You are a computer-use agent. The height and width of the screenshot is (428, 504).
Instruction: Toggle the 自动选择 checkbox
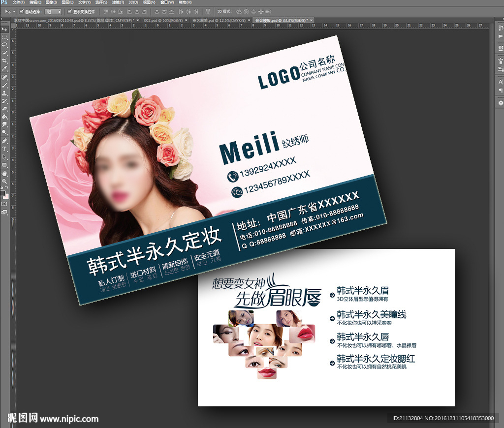pyautogui.click(x=22, y=12)
